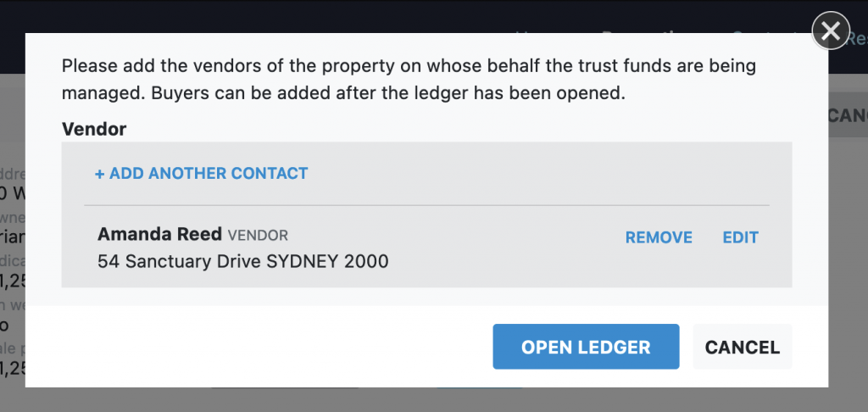The height and width of the screenshot is (412, 868).
Task: Click the instruction text about trust funds
Action: tap(409, 66)
